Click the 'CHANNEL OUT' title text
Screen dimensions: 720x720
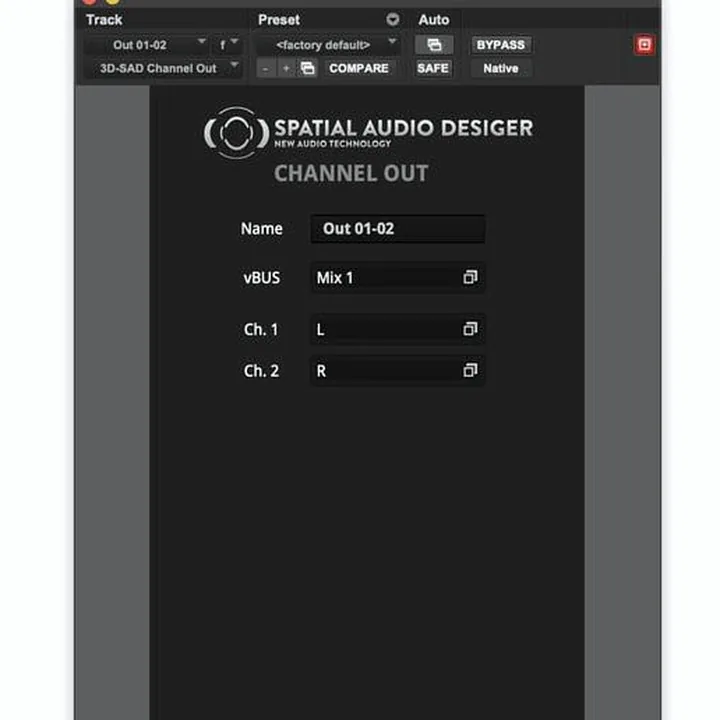pyautogui.click(x=351, y=174)
